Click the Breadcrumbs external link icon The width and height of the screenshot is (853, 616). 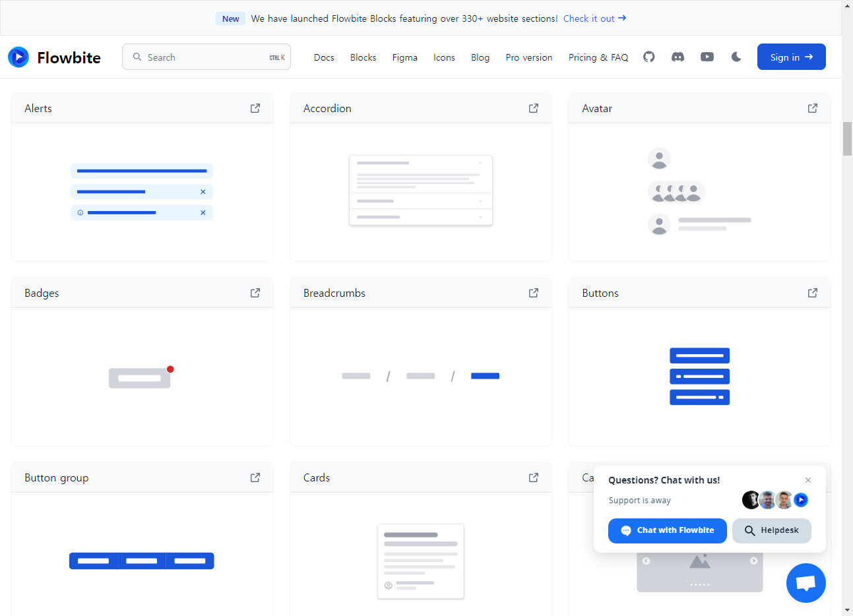pyautogui.click(x=534, y=293)
